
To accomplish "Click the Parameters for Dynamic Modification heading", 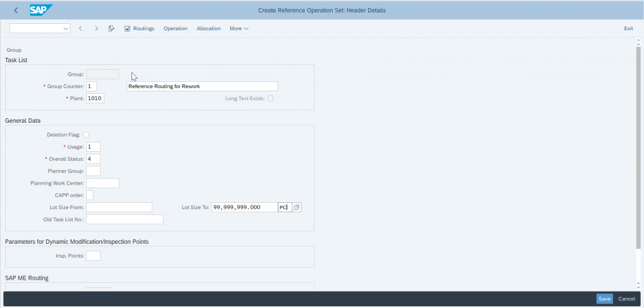I will click(x=77, y=241).
